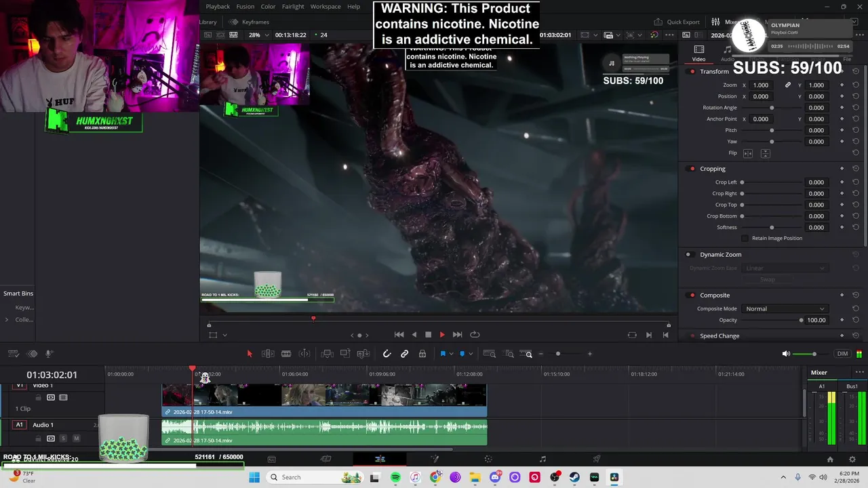
Task: Expand the Speed Change section
Action: [719, 336]
